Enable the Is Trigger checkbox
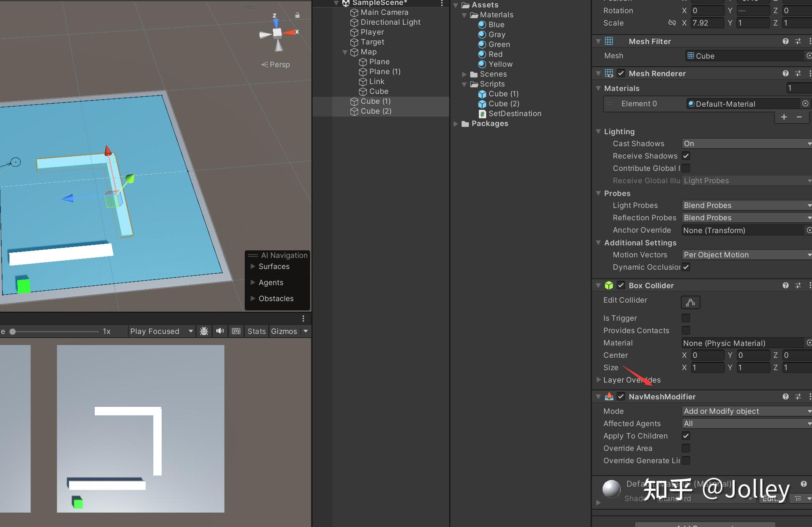 pos(686,318)
